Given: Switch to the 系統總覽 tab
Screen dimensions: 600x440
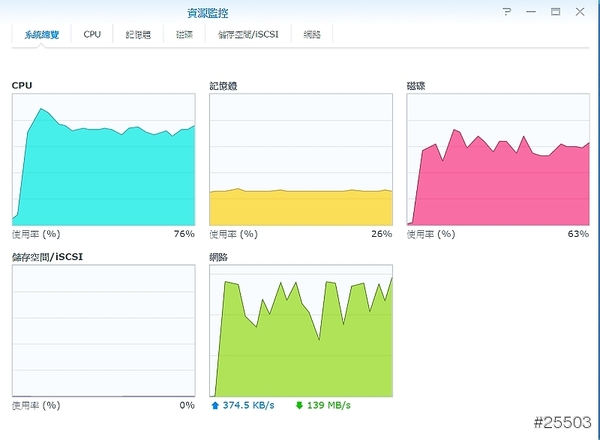Looking at the screenshot, I should point(41,34).
